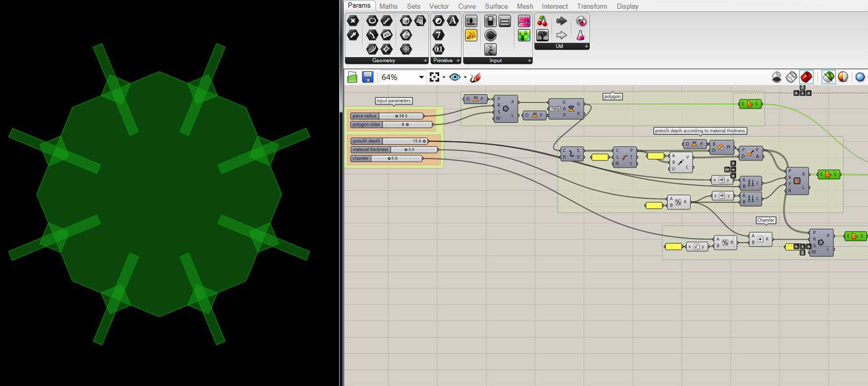Toggle shaded red preview mode
This screenshot has width=868, height=386.
806,77
